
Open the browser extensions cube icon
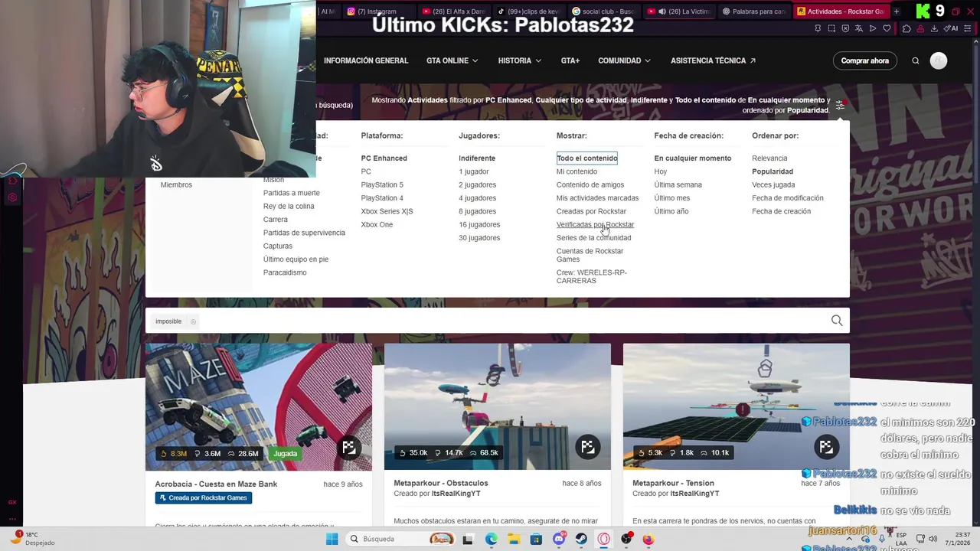click(906, 28)
